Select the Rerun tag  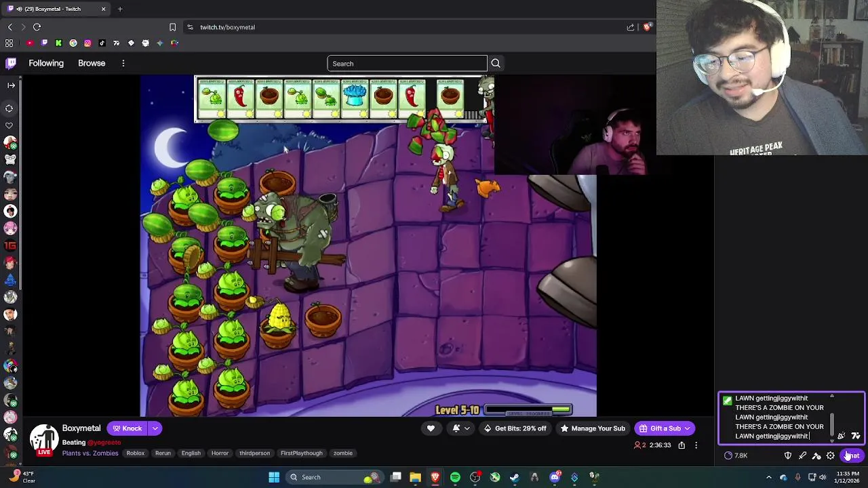tap(163, 453)
